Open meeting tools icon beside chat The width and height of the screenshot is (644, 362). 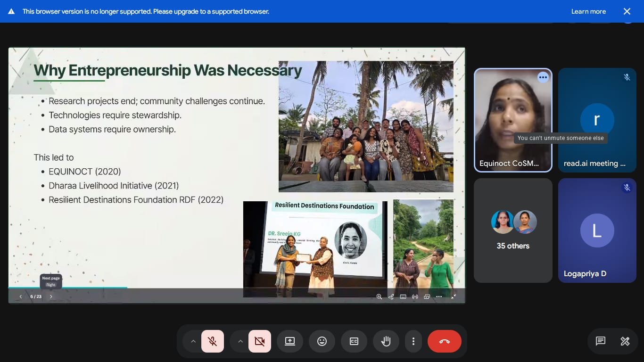coord(625,341)
